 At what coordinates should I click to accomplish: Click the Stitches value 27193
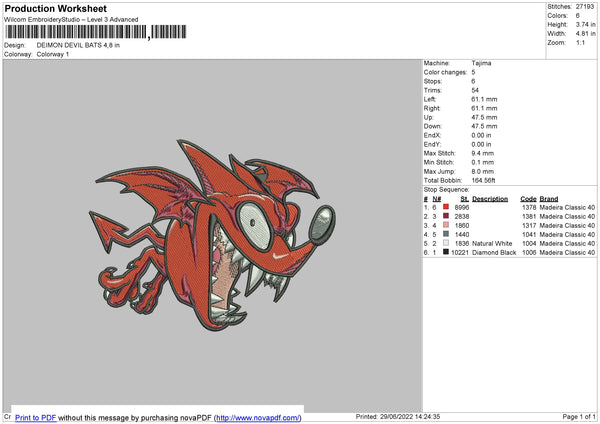click(x=585, y=7)
